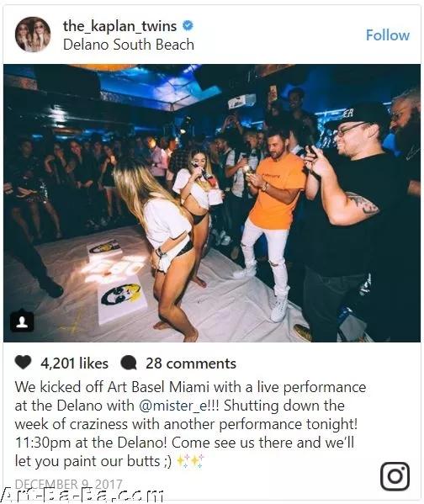Viewport: 424px width, 504px height.
Task: Click the tagged people icon on photo
Action: pyautogui.click(x=22, y=321)
